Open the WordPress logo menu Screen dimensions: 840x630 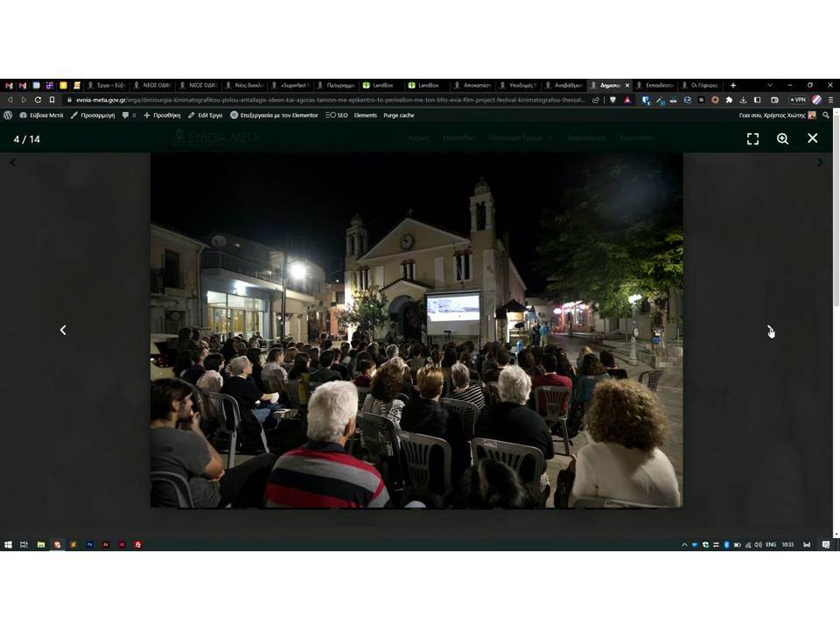point(8,115)
